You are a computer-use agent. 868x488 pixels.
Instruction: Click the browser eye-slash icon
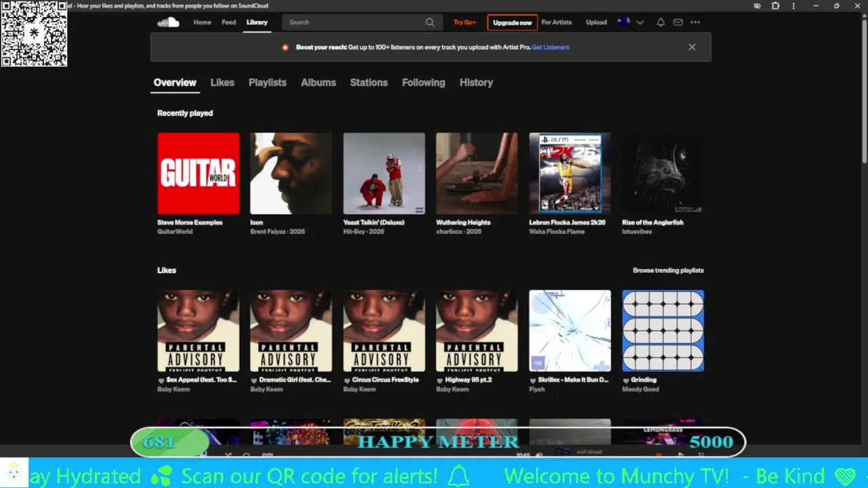[x=757, y=6]
